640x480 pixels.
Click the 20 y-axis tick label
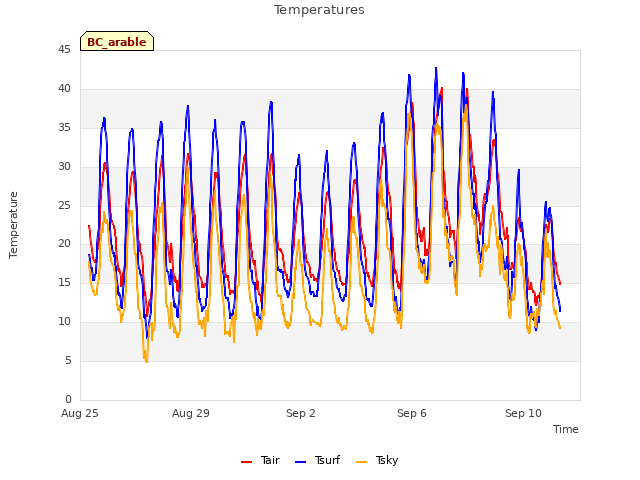click(64, 244)
